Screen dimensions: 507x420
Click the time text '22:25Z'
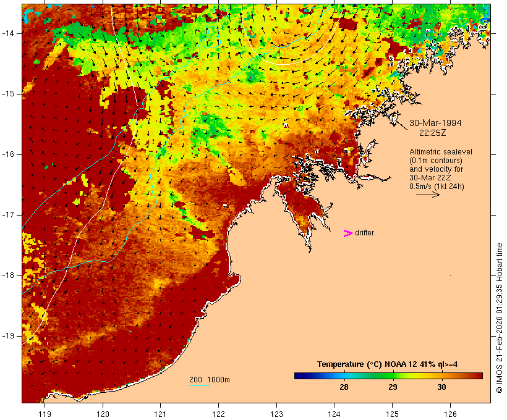click(433, 133)
